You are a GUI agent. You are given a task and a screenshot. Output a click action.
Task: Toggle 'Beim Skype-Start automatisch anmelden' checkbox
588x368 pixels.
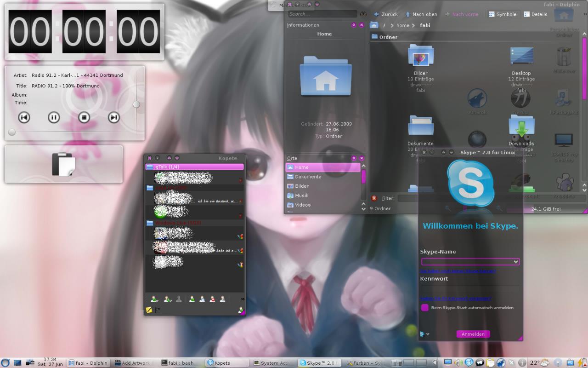coord(425,308)
